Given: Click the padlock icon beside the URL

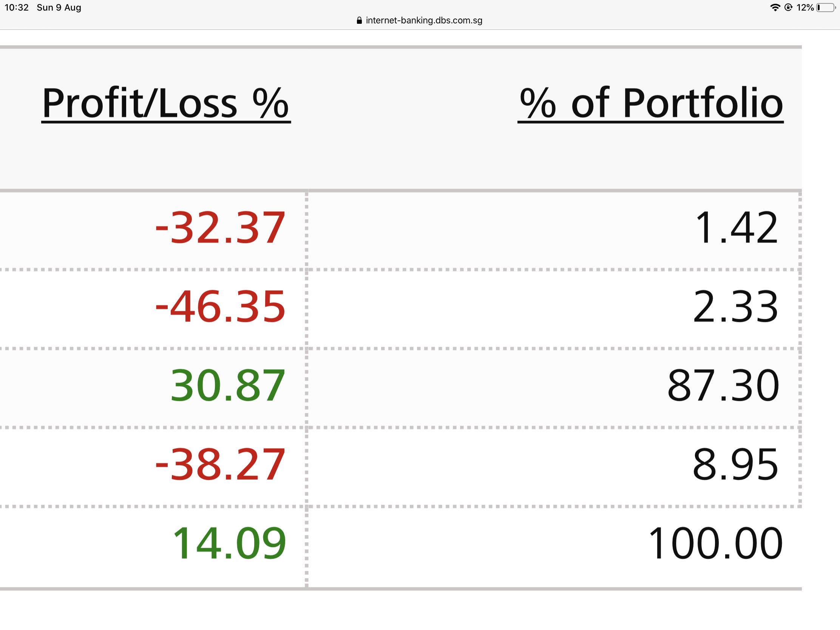Looking at the screenshot, I should pyautogui.click(x=359, y=20).
